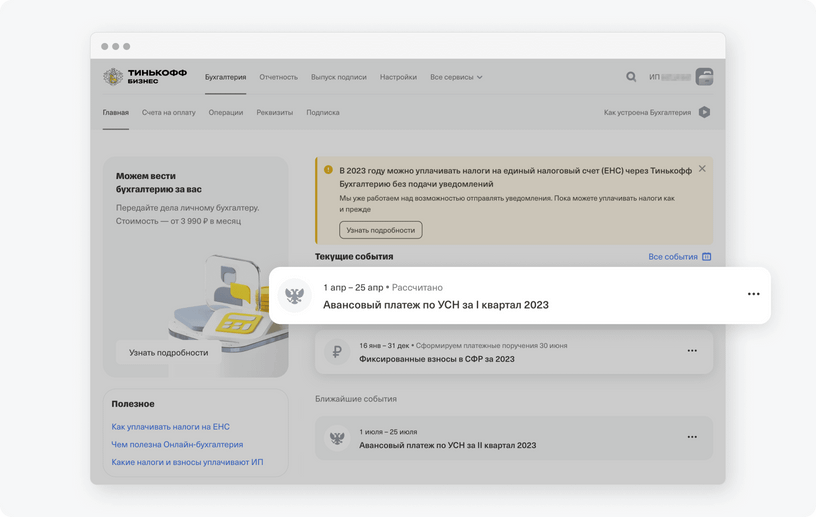Select the Счета на оплату tab
Screen dimensions: 816x517
(x=168, y=113)
